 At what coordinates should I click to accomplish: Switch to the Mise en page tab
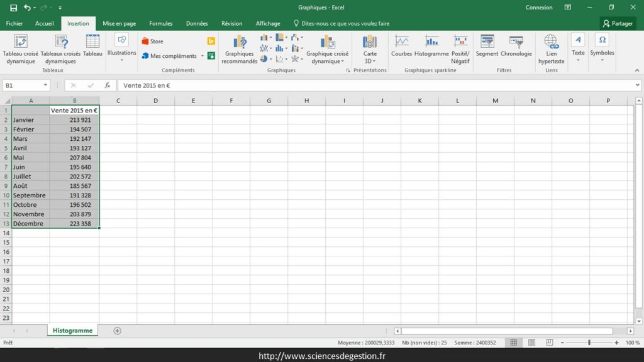[x=119, y=23]
